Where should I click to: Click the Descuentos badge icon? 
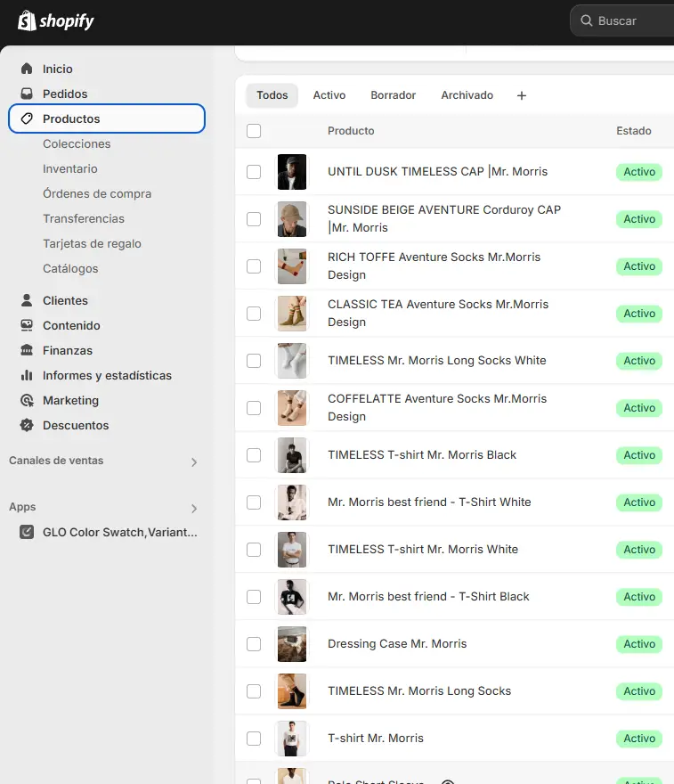coord(27,425)
